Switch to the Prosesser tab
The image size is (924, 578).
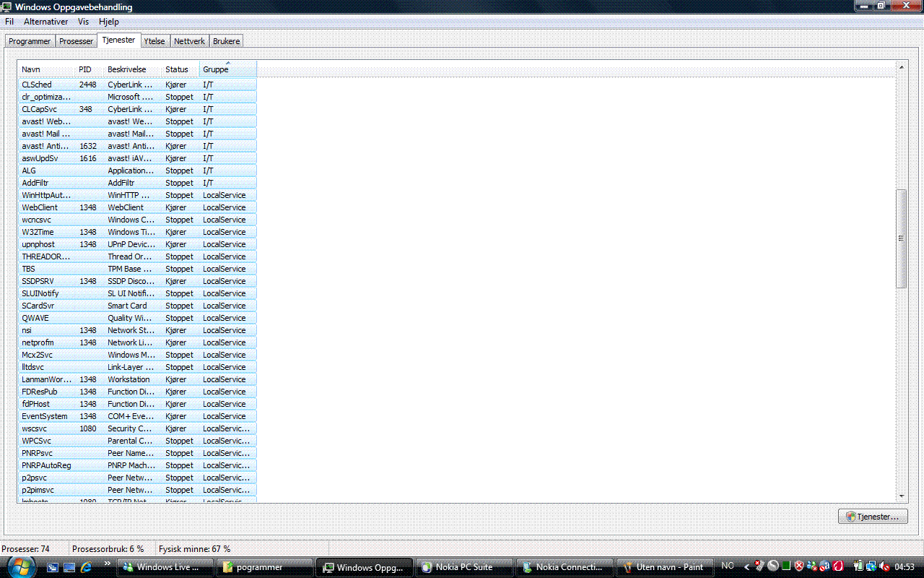(x=77, y=41)
